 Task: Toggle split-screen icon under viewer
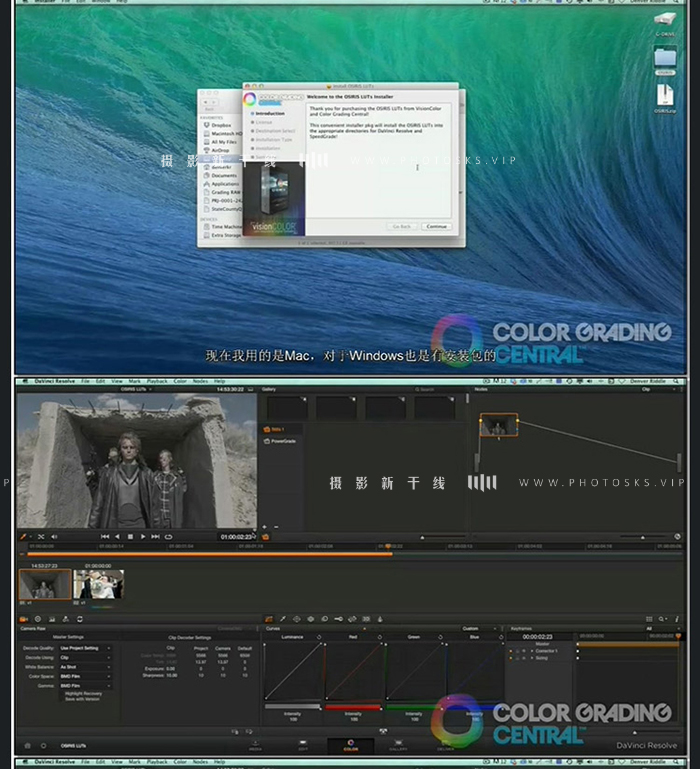[41, 537]
